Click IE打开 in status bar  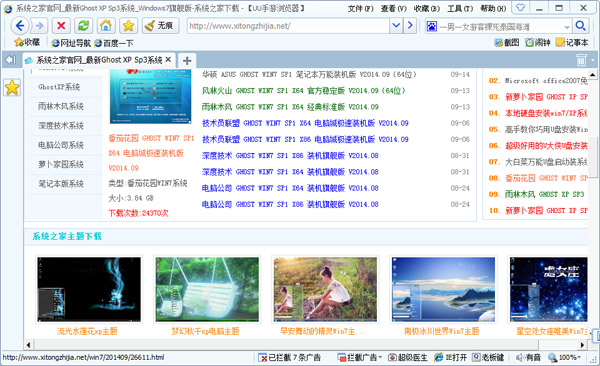click(451, 358)
